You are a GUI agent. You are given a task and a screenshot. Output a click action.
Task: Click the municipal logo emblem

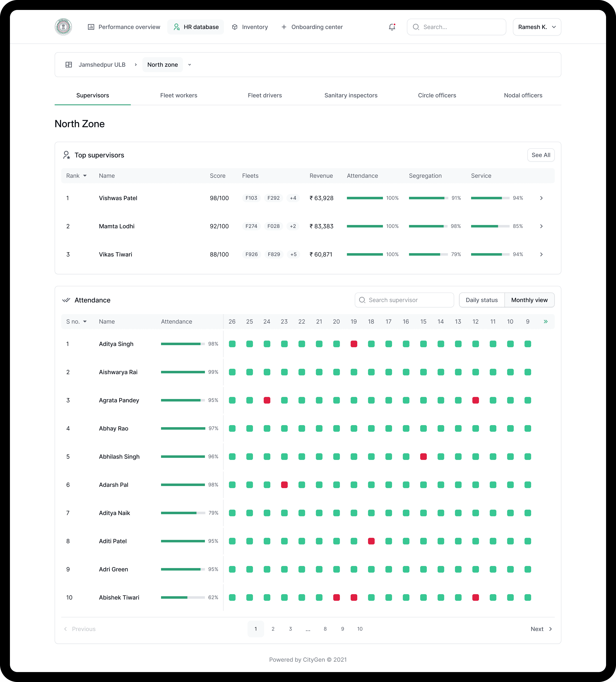tap(63, 27)
